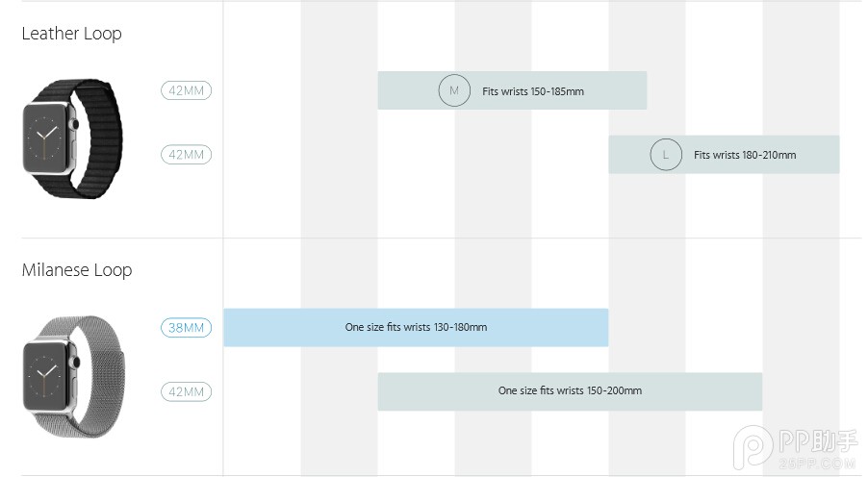The image size is (868, 477).
Task: Click the Fits wrists 180-210mm text
Action: point(745,155)
